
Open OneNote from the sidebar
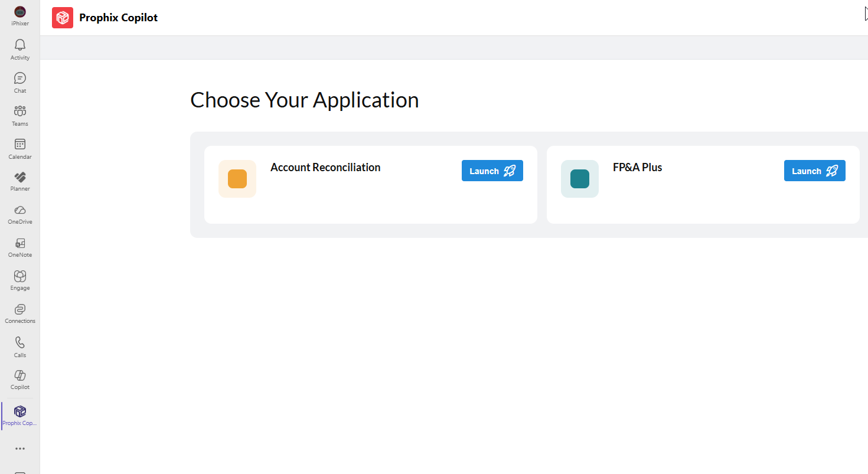(20, 244)
